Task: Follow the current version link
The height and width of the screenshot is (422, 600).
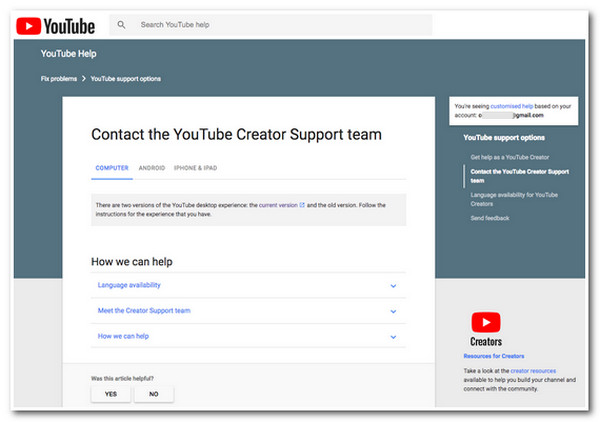Action: (x=278, y=205)
